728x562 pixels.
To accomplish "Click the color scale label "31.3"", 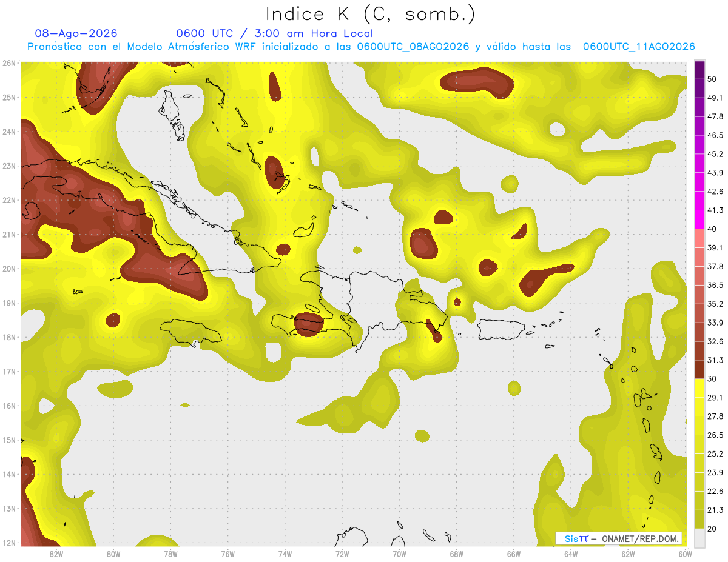I will click(x=715, y=360).
